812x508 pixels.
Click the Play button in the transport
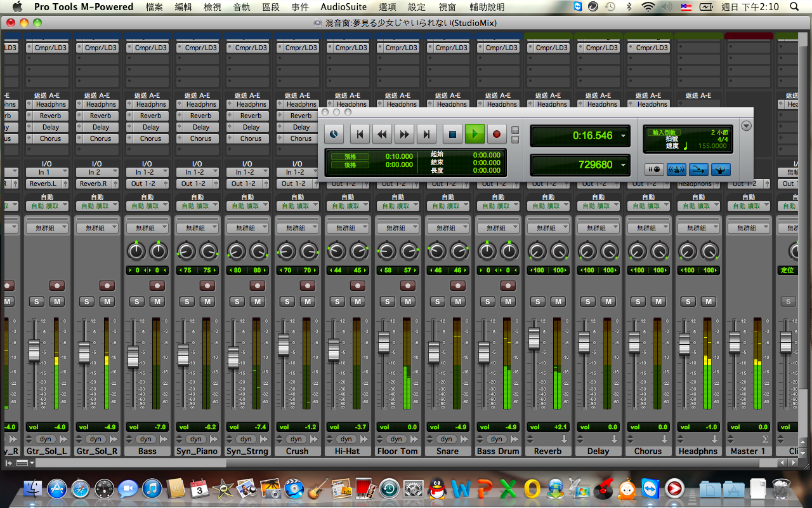click(x=475, y=134)
